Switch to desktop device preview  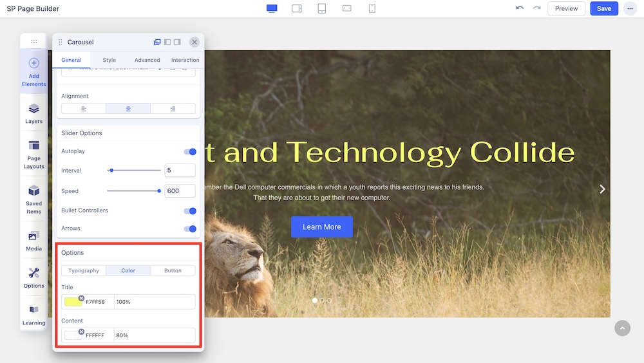272,8
